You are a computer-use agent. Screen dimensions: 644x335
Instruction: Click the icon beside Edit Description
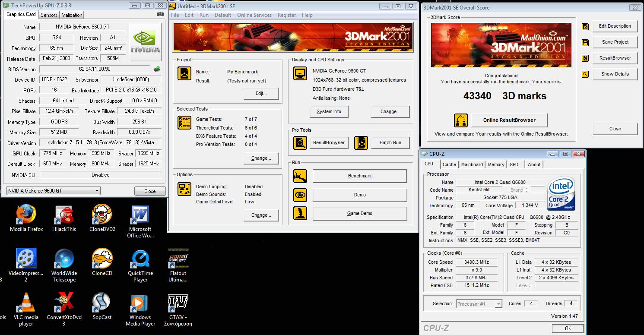coord(585,26)
